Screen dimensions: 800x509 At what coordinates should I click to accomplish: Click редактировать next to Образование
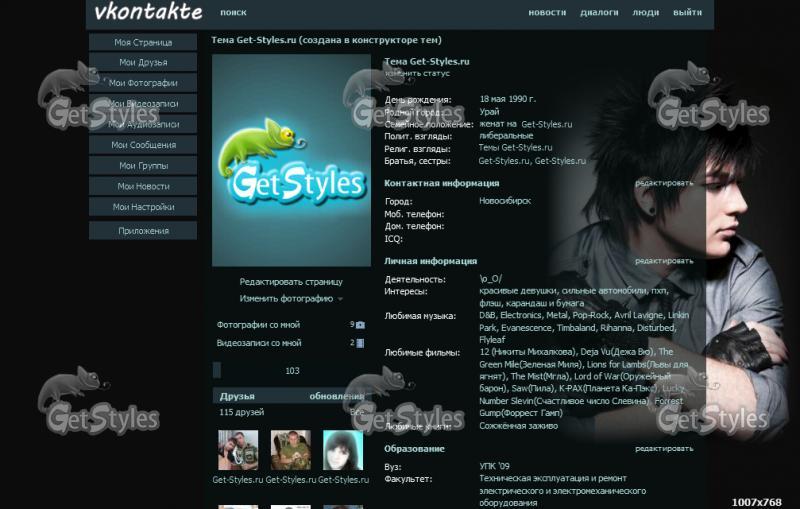664,448
